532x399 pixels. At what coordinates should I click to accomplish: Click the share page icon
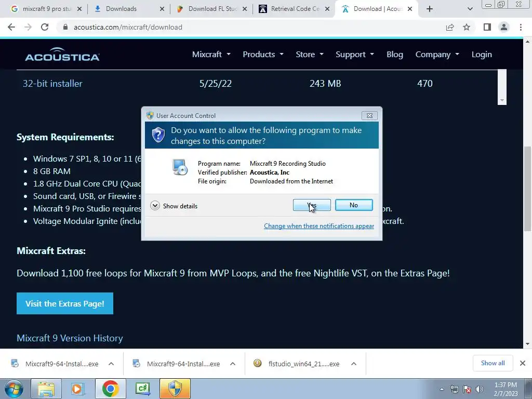(450, 27)
